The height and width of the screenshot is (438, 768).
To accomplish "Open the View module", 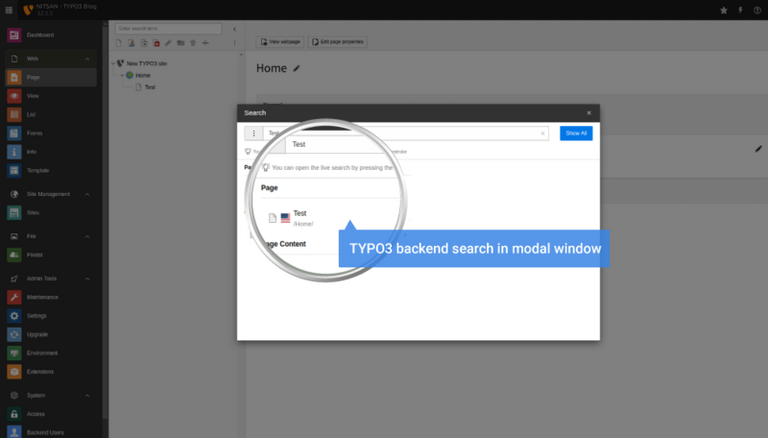I will 50,96.
